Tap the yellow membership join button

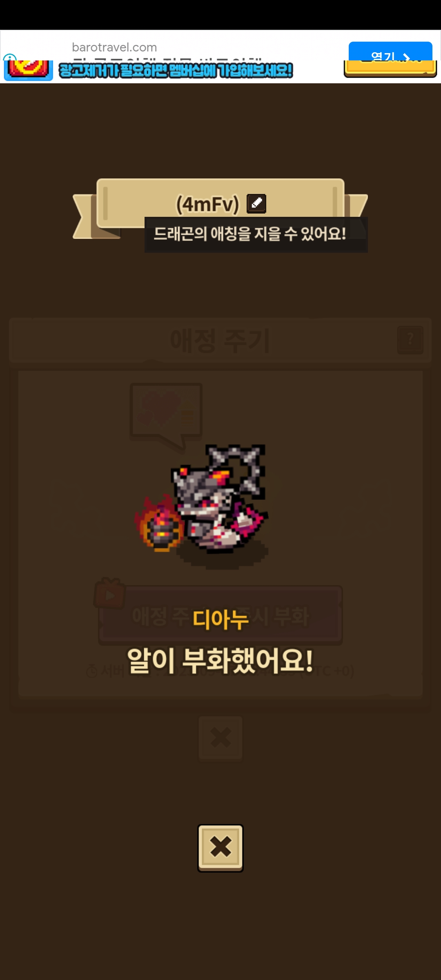tap(390, 69)
